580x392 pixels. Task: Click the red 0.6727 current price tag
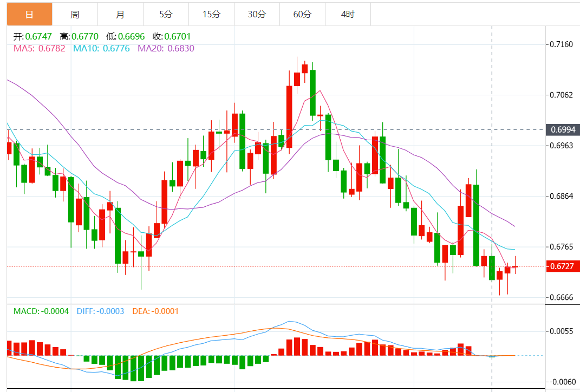[x=563, y=266]
